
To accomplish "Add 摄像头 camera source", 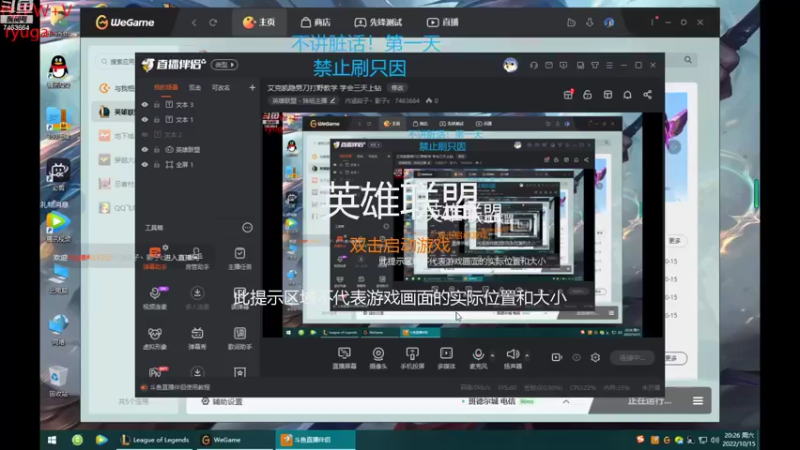I will (378, 358).
